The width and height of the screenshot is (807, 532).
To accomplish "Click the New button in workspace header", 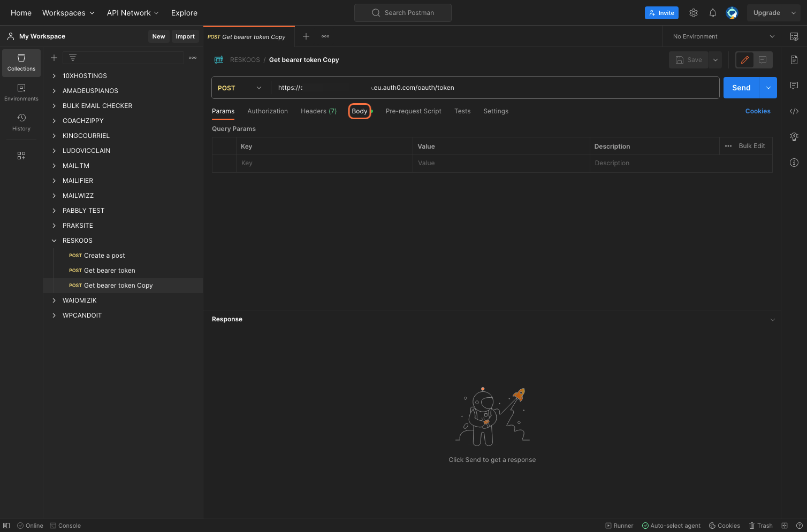I will coord(158,36).
